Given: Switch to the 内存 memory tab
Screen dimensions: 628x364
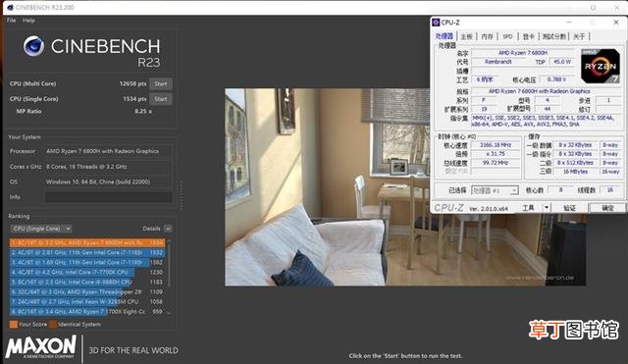Looking at the screenshot, I should [x=487, y=36].
